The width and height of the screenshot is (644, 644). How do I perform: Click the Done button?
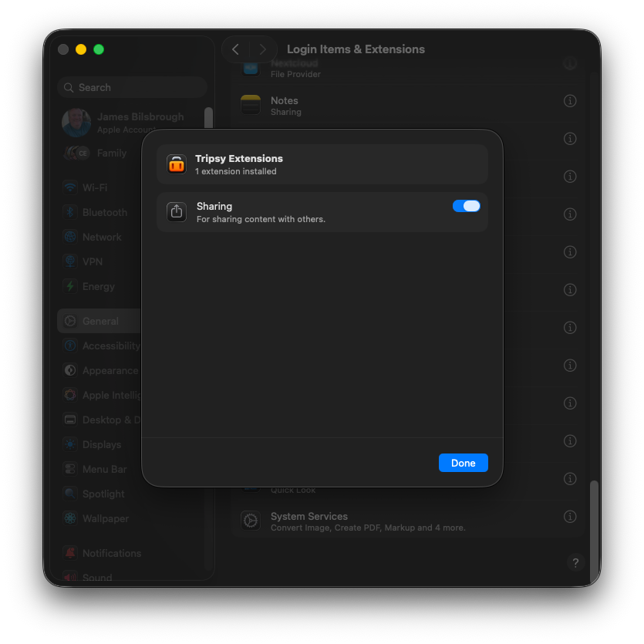click(463, 463)
